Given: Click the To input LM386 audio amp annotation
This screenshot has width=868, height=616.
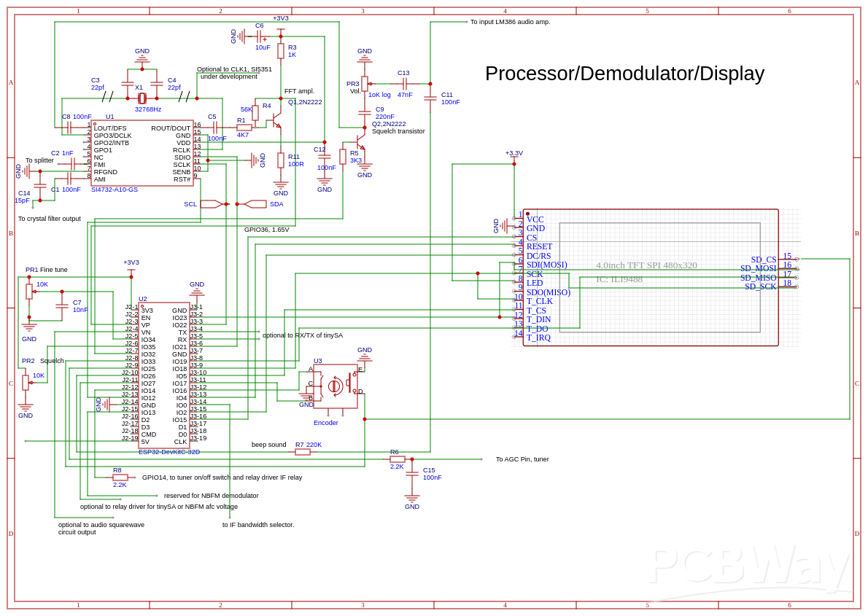Looking at the screenshot, I should point(510,21).
